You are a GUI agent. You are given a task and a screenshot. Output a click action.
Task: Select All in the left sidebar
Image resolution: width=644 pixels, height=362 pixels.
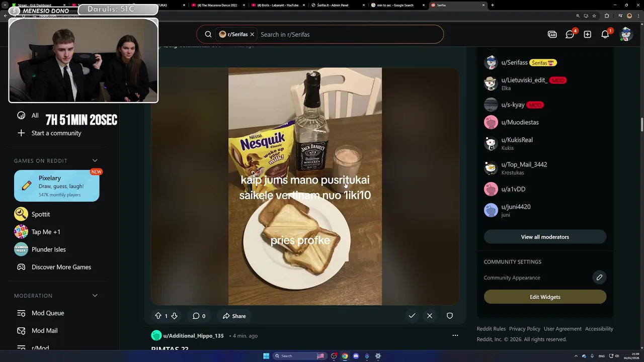point(35,116)
